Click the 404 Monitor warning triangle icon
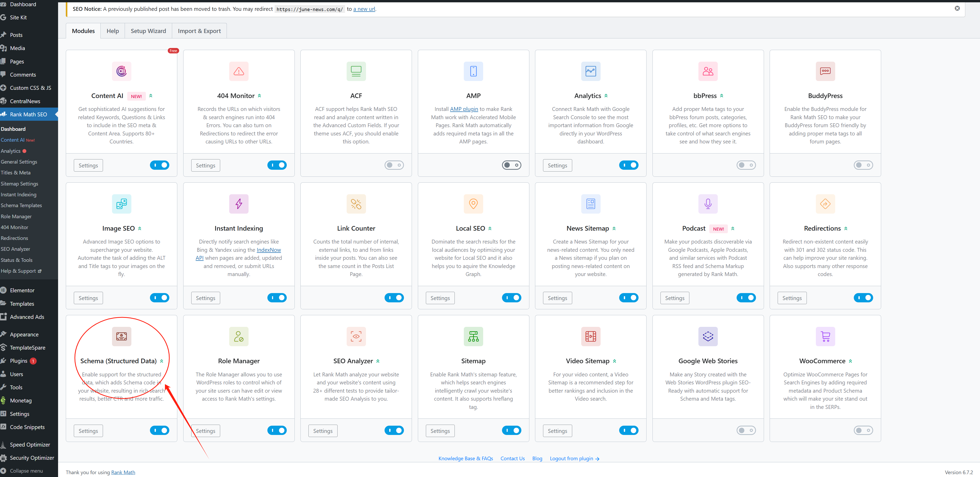This screenshot has height=477, width=980. point(238,71)
